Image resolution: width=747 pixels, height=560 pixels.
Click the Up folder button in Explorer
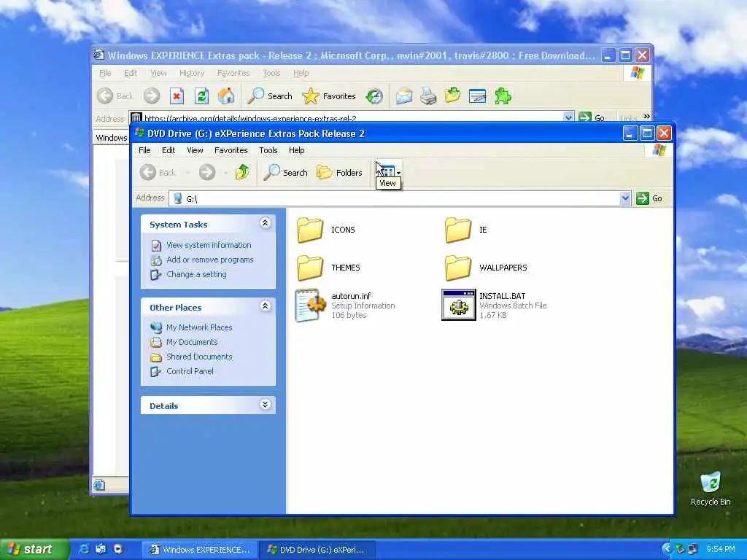[x=242, y=172]
